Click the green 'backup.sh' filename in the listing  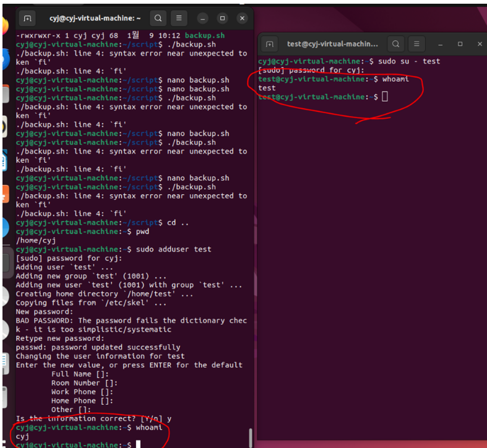(205, 35)
